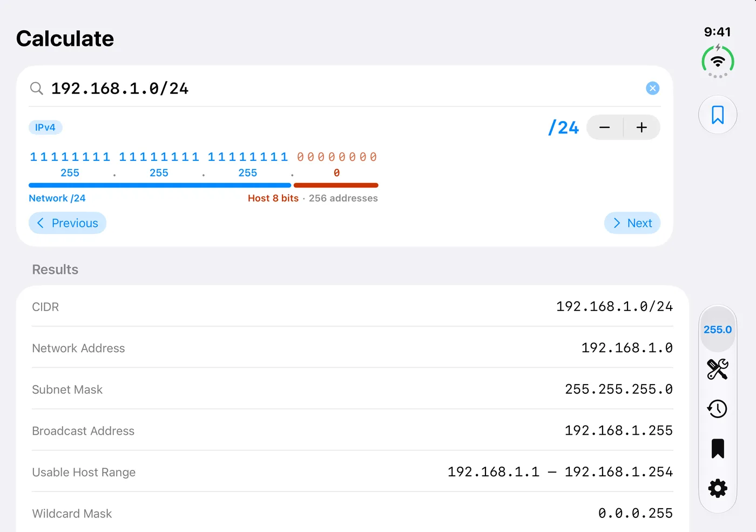The width and height of the screenshot is (756, 532).
Task: Select the Usable Host Range value
Action: pos(560,472)
